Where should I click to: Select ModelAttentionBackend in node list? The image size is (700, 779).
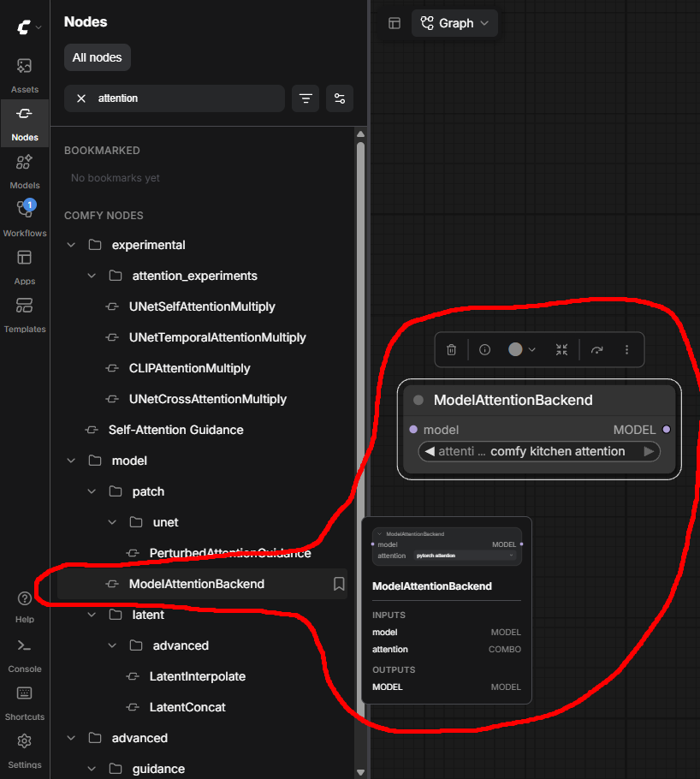click(202, 584)
